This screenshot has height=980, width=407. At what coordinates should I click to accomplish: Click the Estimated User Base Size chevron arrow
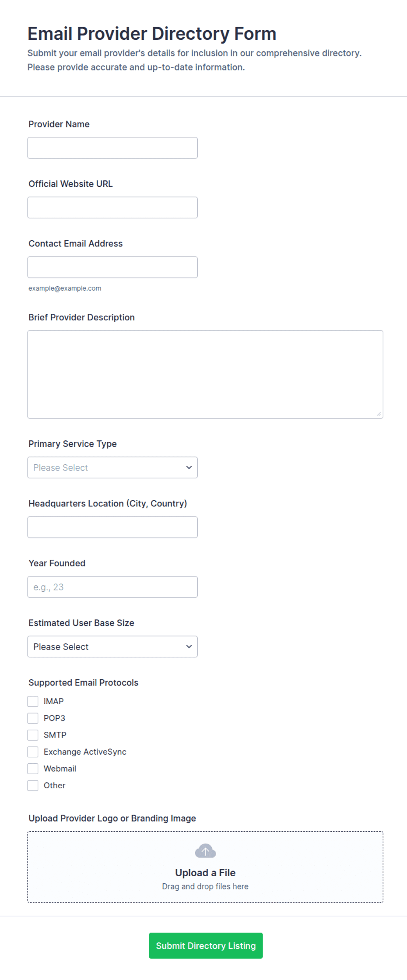tap(189, 646)
